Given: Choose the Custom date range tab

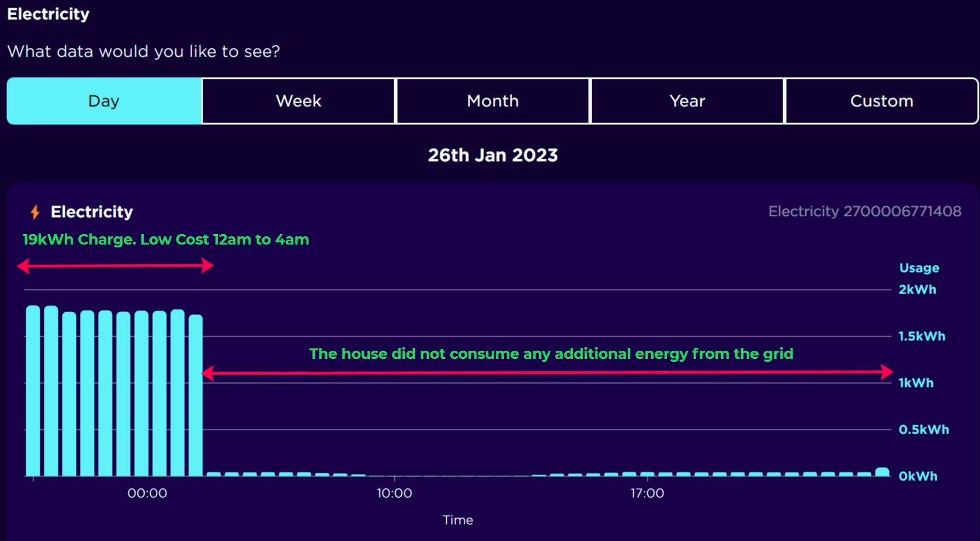Looking at the screenshot, I should click(882, 101).
